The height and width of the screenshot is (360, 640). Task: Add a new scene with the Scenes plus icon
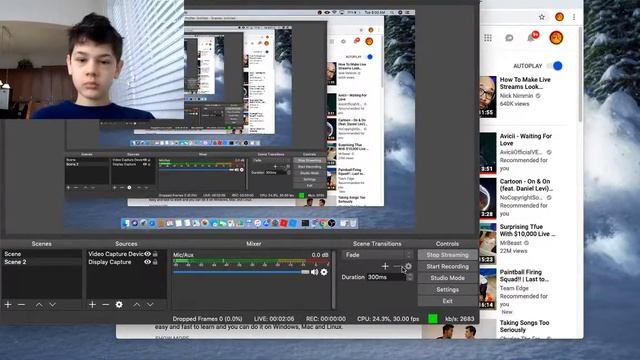[8, 304]
